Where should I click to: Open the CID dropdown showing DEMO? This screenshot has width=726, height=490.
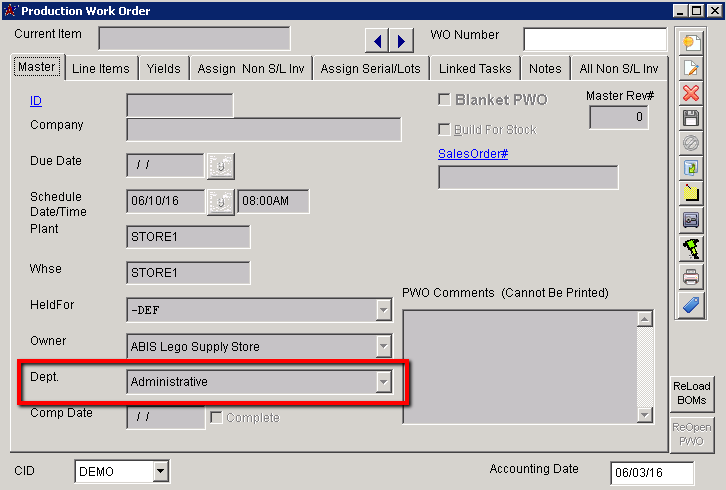click(x=159, y=472)
